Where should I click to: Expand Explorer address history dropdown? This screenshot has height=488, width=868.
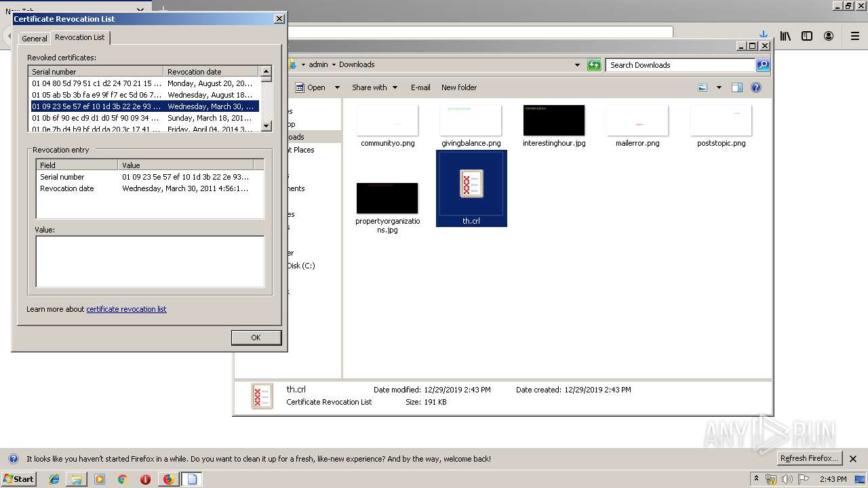[577, 65]
